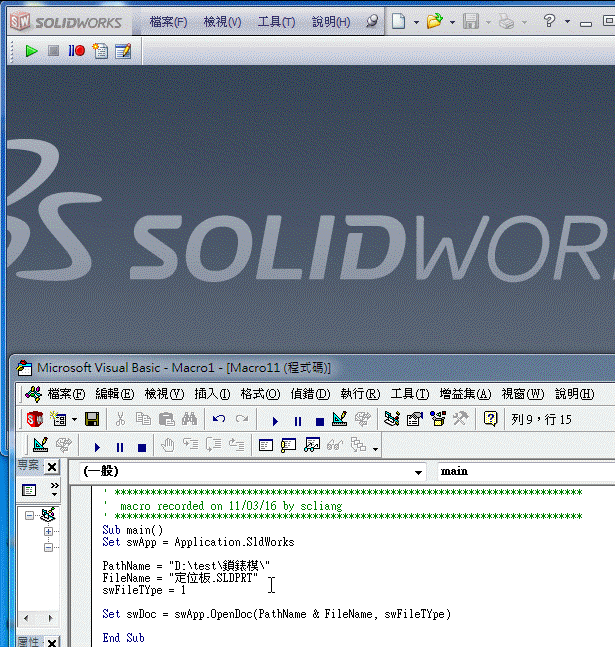
Task: Undo the last edit in VBA editor
Action: click(219, 420)
